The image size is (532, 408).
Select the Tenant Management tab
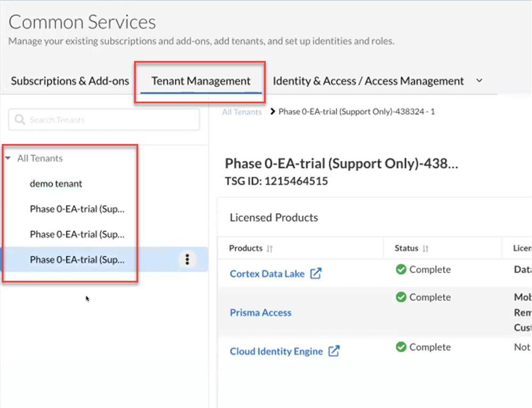[201, 81]
